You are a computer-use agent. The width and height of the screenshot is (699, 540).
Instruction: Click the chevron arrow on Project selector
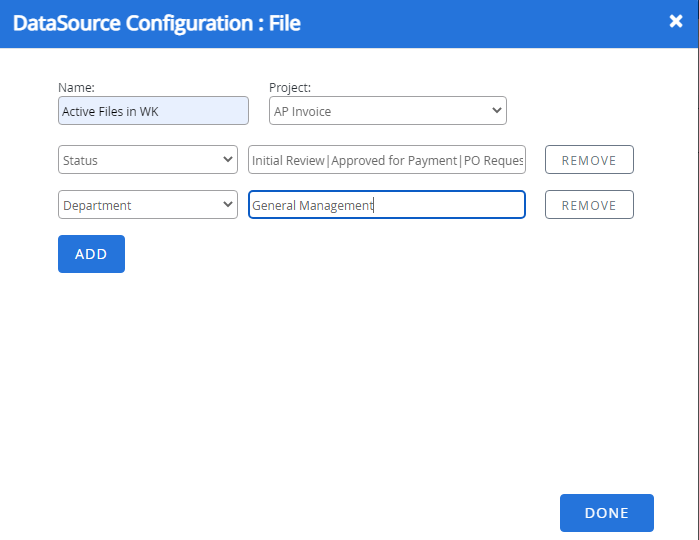pyautogui.click(x=497, y=111)
